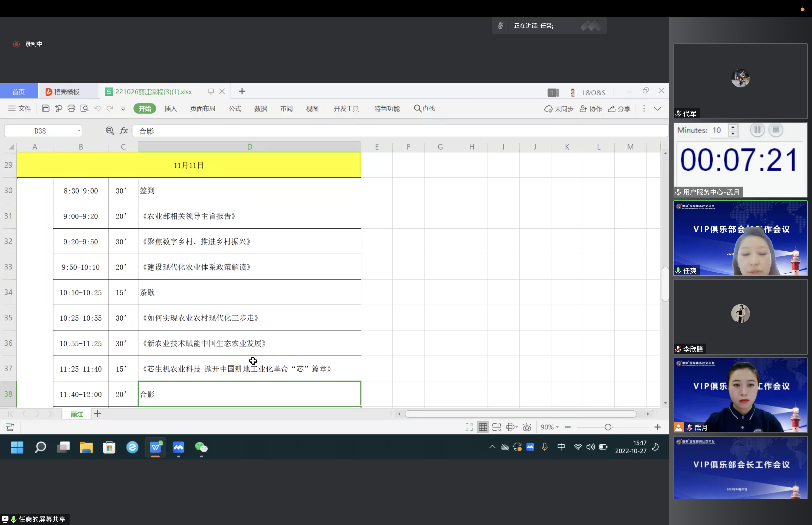Switch to the 稻壳模板 tab
The width and height of the screenshot is (812, 525).
[69, 92]
